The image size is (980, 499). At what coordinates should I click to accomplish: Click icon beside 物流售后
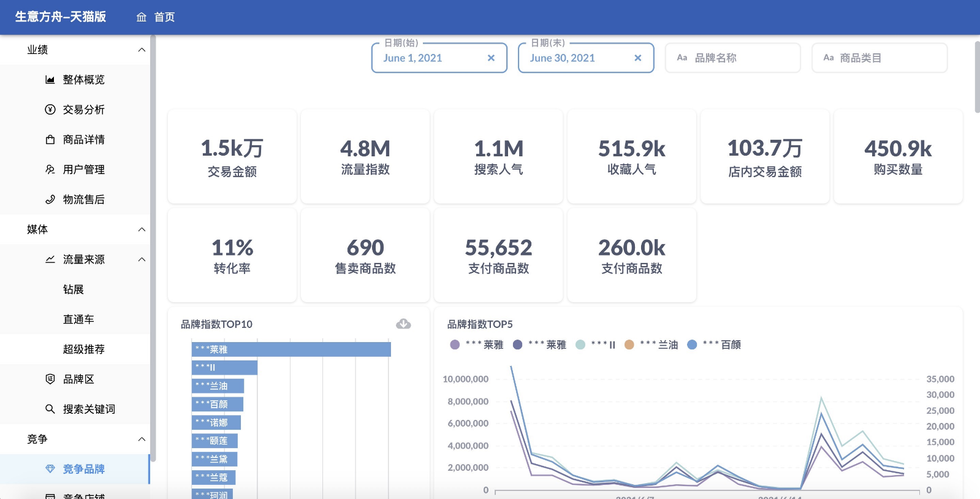pyautogui.click(x=50, y=200)
